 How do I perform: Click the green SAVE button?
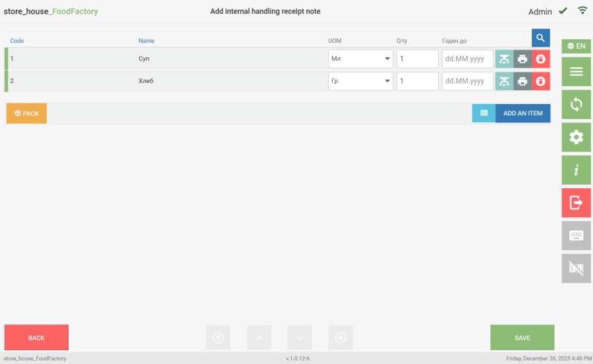[522, 338]
